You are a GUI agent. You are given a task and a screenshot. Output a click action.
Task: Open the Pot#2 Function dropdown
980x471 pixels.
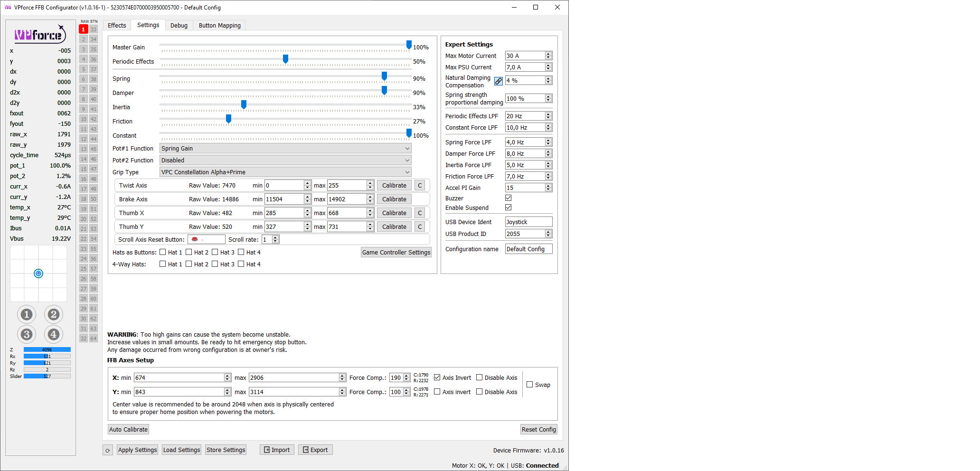pos(285,160)
